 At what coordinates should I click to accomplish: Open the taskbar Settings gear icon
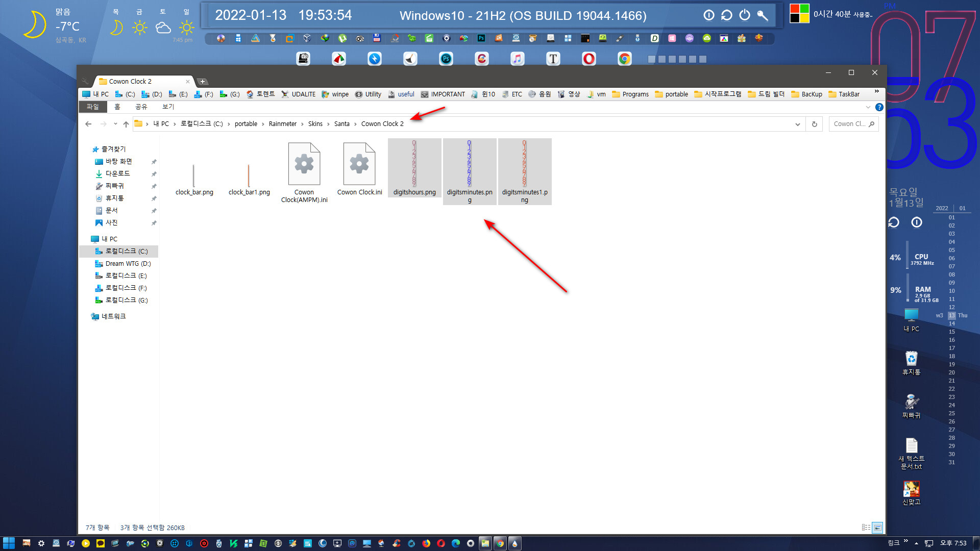click(x=41, y=543)
